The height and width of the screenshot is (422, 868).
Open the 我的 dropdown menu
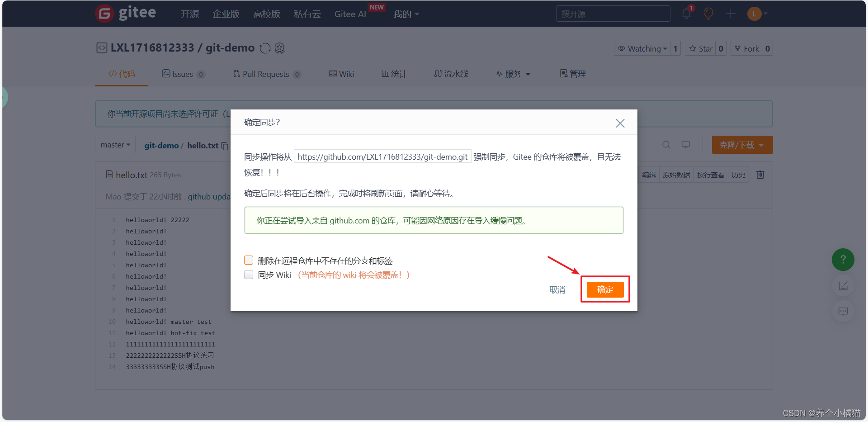pyautogui.click(x=406, y=14)
